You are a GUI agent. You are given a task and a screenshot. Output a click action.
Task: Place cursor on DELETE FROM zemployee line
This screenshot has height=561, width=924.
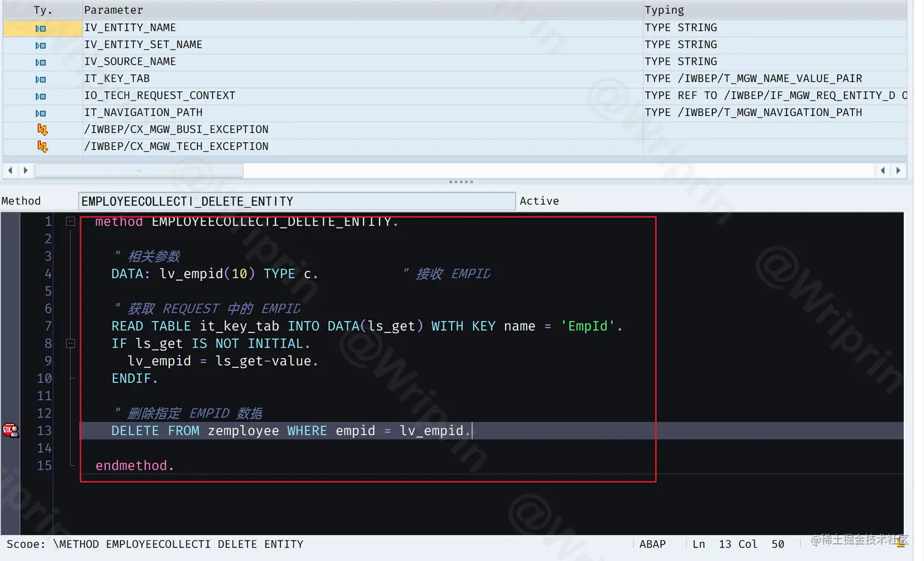[291, 431]
